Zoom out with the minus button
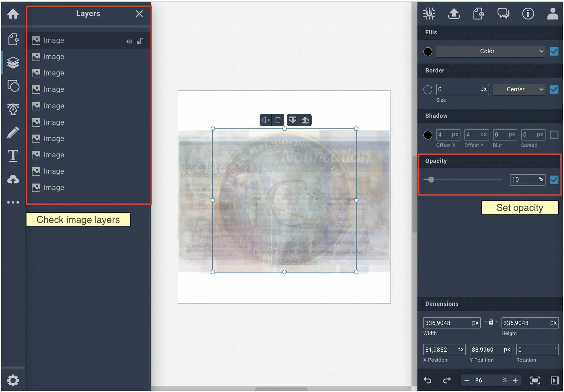 point(467,380)
